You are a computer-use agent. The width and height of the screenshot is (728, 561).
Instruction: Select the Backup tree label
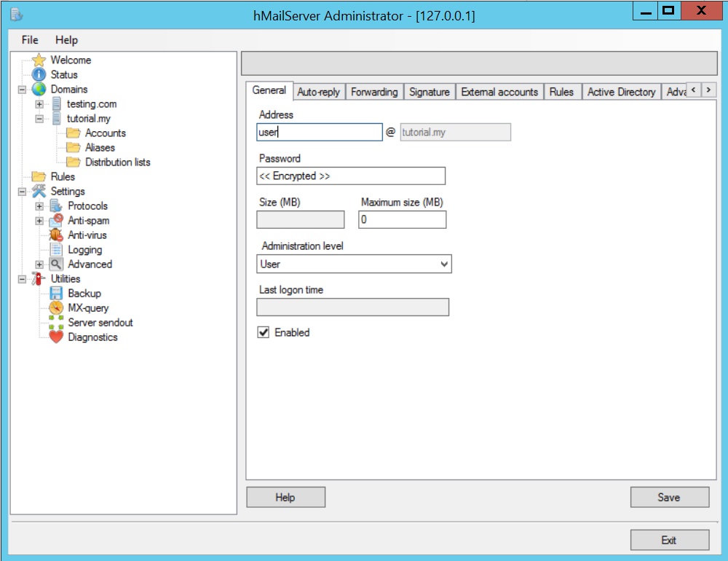pos(84,294)
